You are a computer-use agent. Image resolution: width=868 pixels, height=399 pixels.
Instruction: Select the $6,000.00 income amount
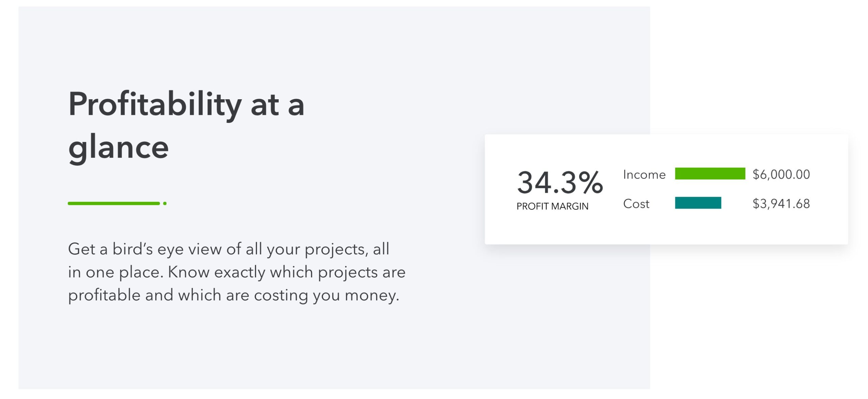coord(781,174)
